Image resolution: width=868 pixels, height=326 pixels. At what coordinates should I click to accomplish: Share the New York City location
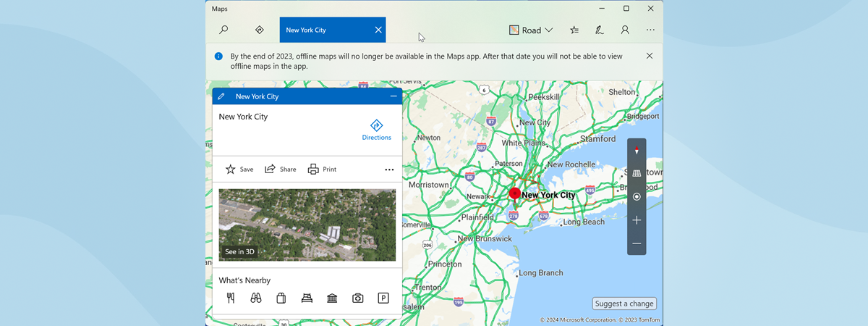[281, 170]
